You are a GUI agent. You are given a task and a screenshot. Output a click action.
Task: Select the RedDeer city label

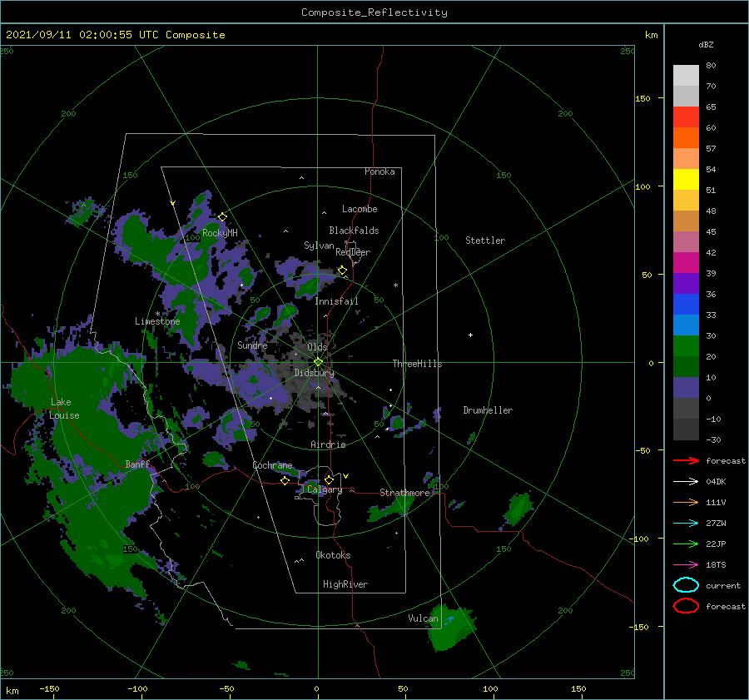pos(353,252)
